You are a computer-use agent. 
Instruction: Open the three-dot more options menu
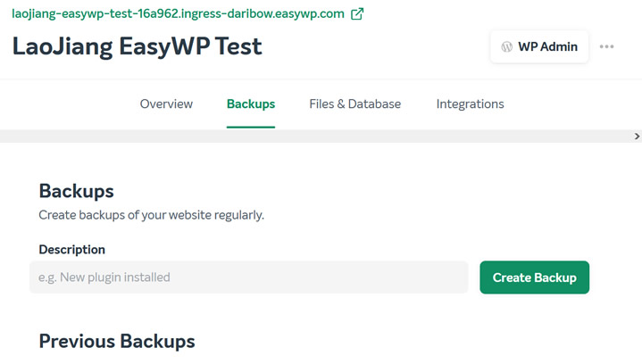pos(607,46)
